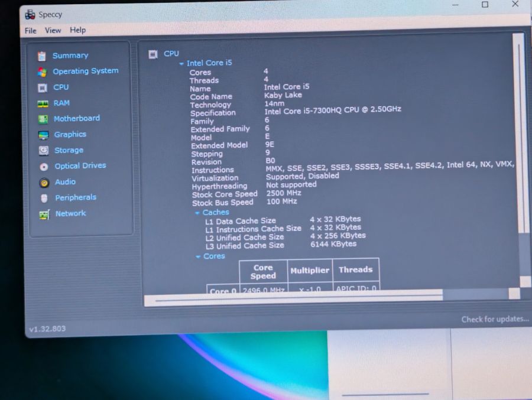Click the Optical Drives disc icon
Viewport: 532px width, 400px height.
(44, 167)
